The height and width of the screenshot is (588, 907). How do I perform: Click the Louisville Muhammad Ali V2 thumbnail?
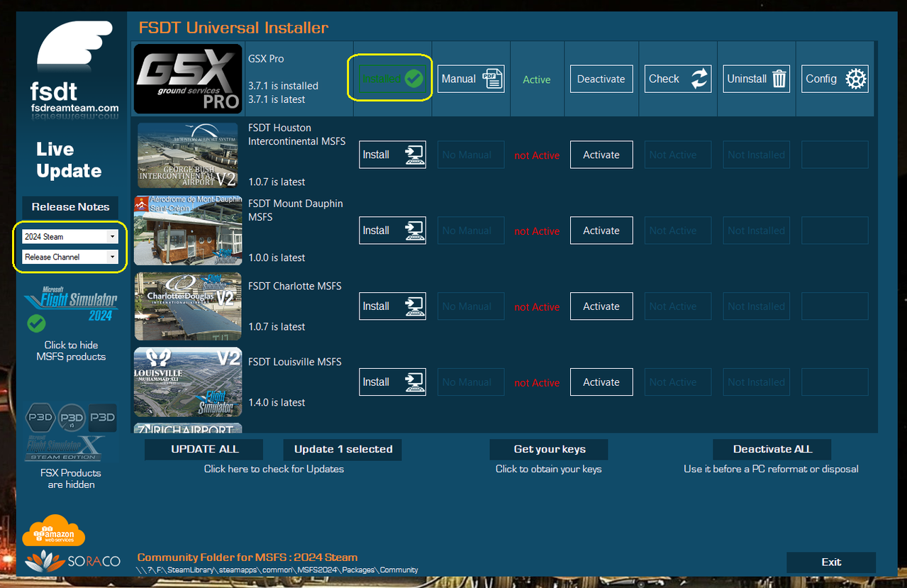pos(188,382)
